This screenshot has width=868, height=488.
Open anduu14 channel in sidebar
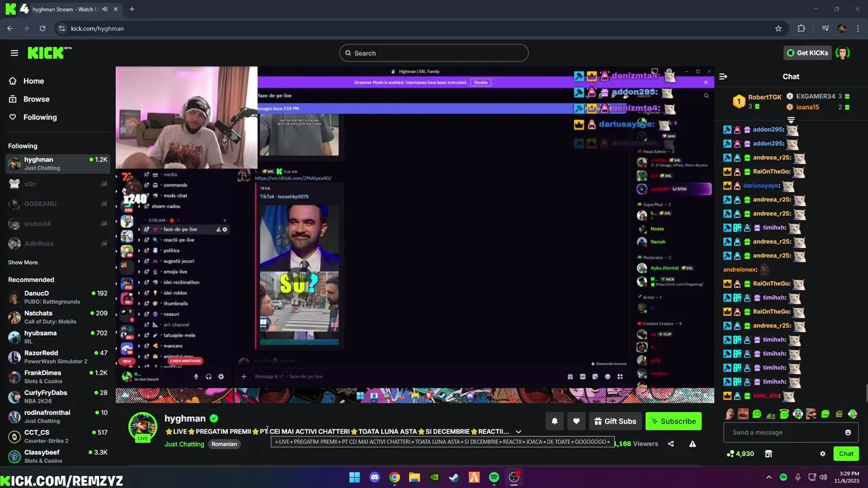tap(58, 224)
